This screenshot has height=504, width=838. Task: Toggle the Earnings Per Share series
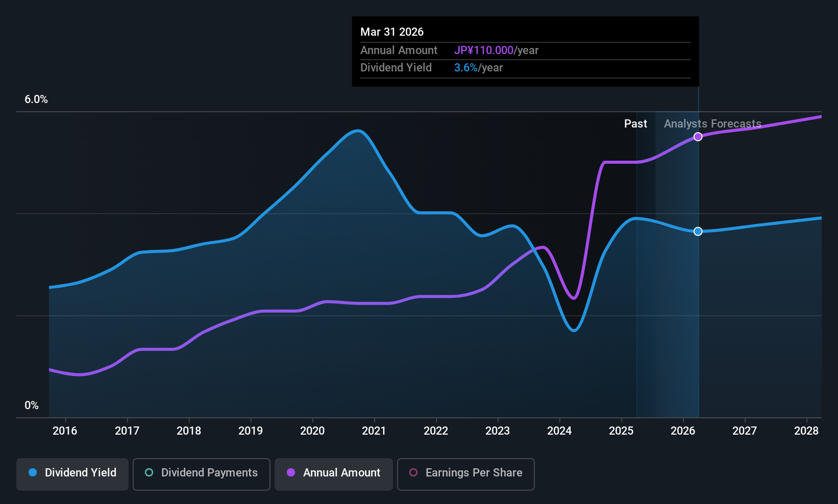point(466,474)
